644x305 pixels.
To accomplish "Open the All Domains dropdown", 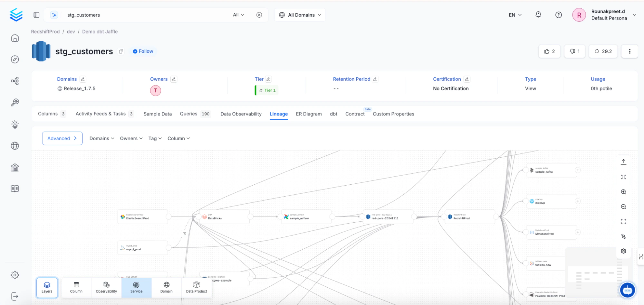I will click(300, 15).
